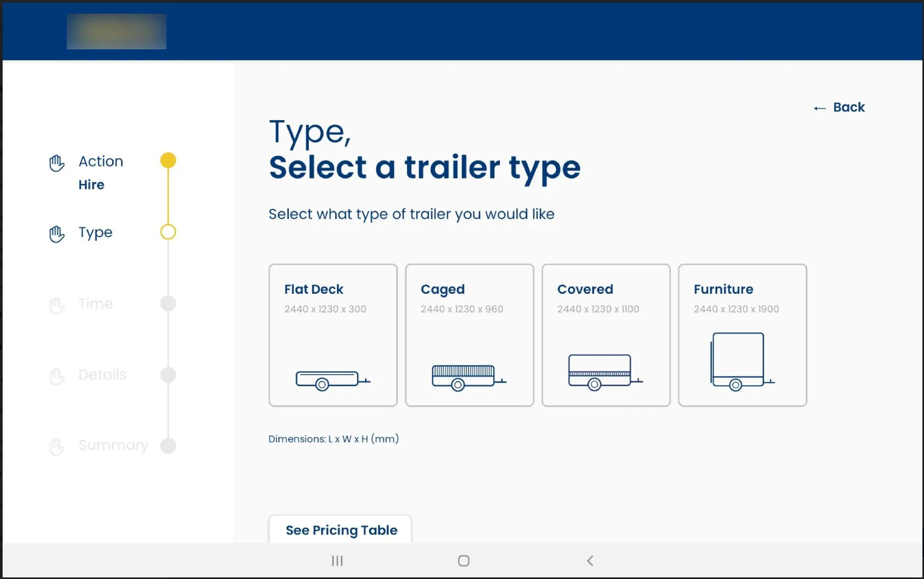Click the flat deck trailer illustration
The height and width of the screenshot is (579, 924).
[333, 381]
